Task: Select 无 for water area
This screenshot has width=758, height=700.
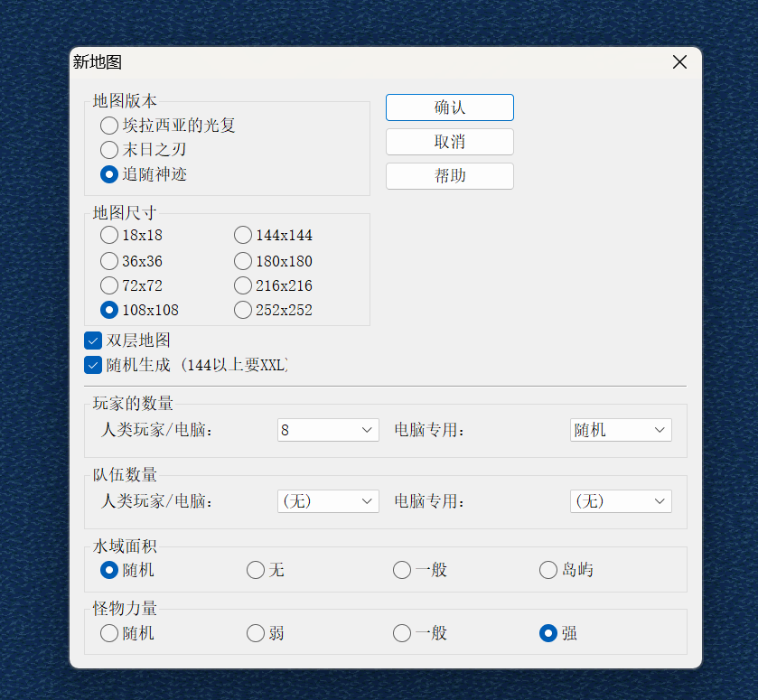Action: (x=255, y=570)
